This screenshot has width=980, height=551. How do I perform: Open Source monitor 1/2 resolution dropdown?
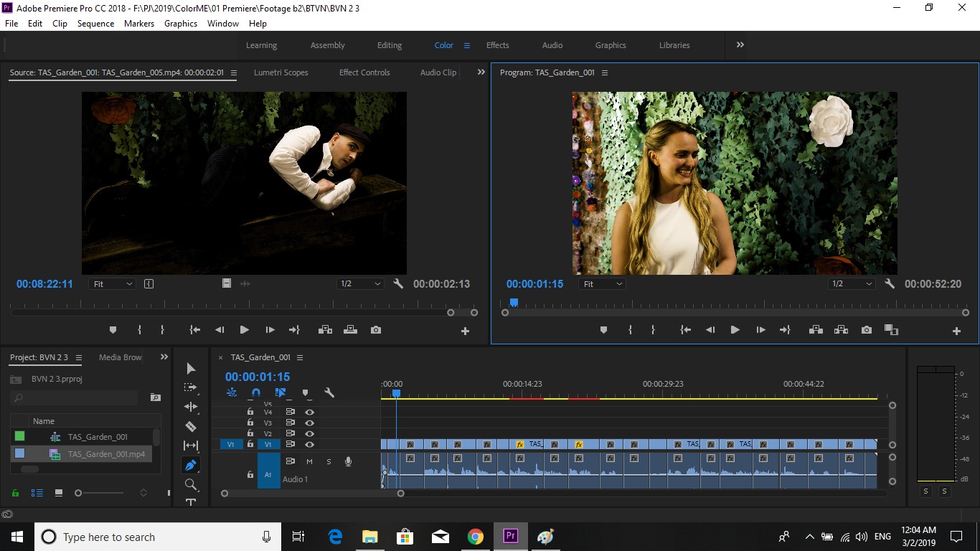click(x=361, y=284)
